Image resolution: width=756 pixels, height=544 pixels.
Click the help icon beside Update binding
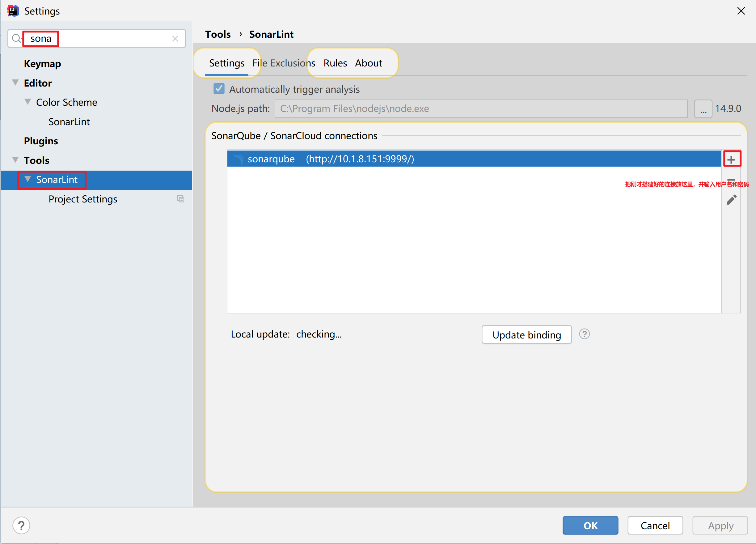coord(584,334)
